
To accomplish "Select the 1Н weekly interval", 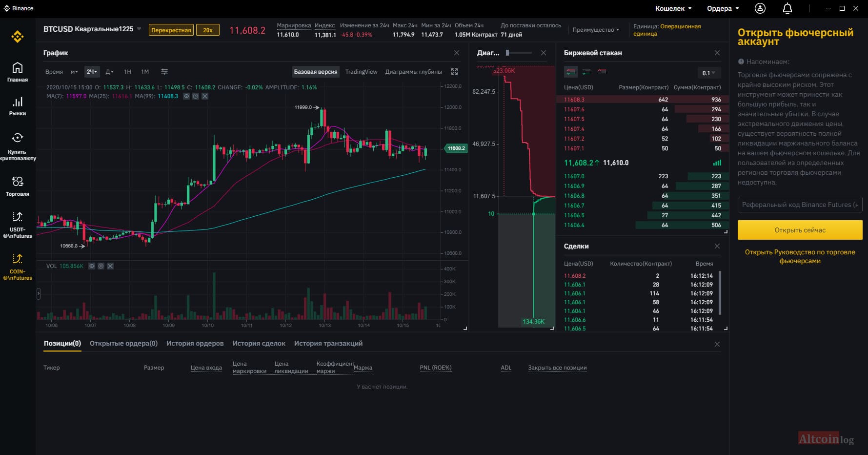I will 127,72.
